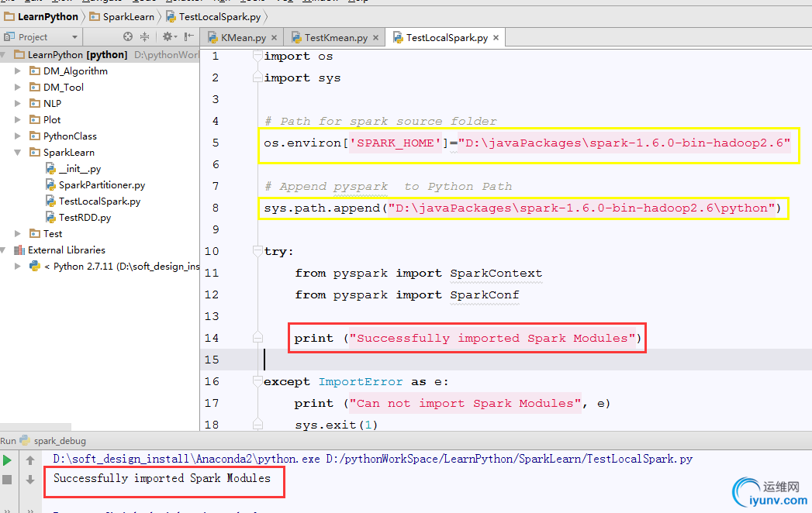Expand the NLP folder arrow
Image resolution: width=812 pixels, height=513 pixels.
(x=18, y=104)
